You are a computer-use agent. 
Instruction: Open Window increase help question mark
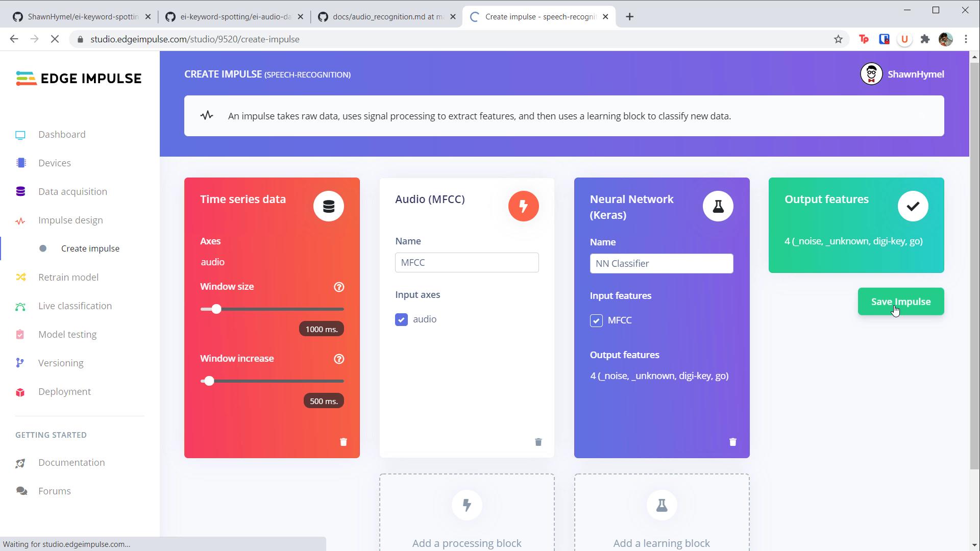click(339, 359)
